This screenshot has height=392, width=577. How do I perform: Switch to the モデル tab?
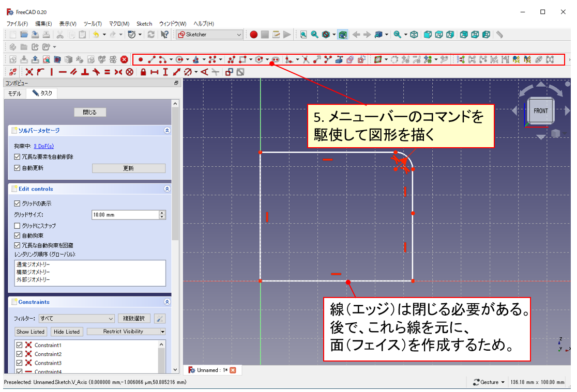coord(14,93)
